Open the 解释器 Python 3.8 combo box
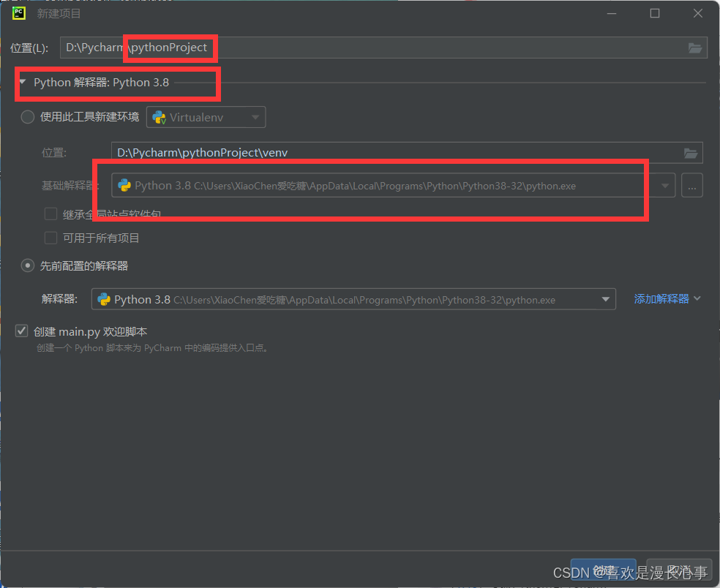The image size is (720, 588). pyautogui.click(x=353, y=299)
